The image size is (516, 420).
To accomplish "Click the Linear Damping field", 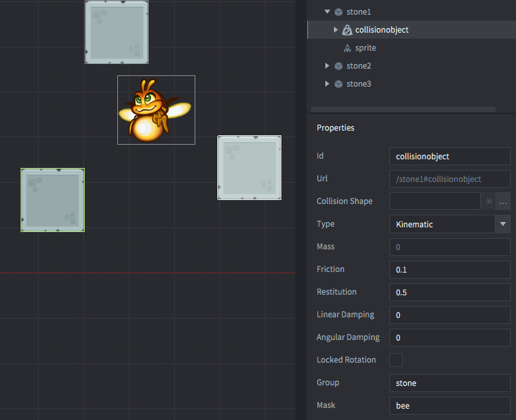I will pyautogui.click(x=450, y=315).
